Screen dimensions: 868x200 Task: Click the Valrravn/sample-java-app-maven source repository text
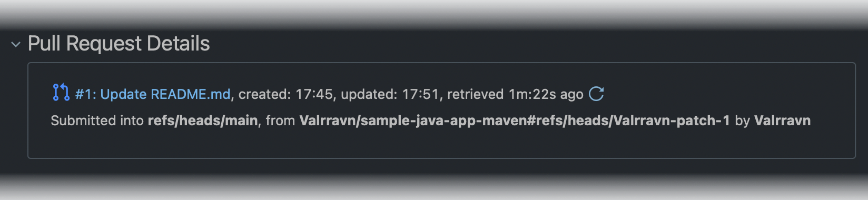pyautogui.click(x=413, y=121)
